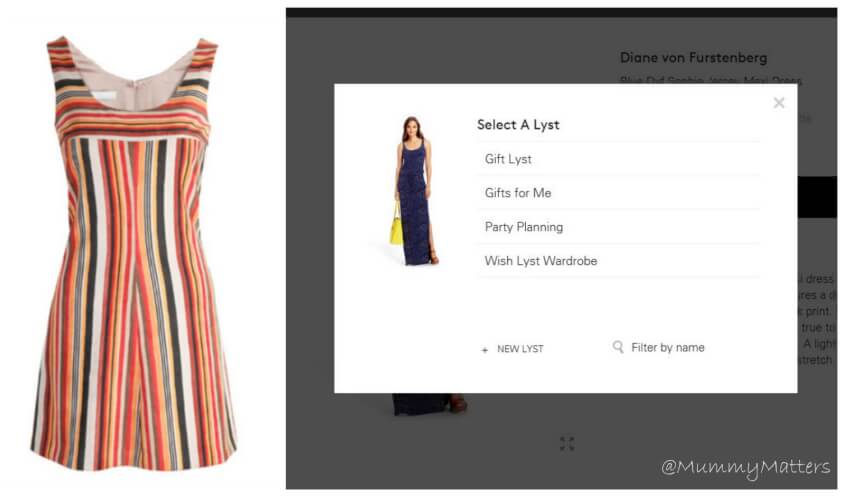Viewport: 845px width, 497px height.
Task: Click the magnifying glass search icon
Action: pyautogui.click(x=618, y=347)
